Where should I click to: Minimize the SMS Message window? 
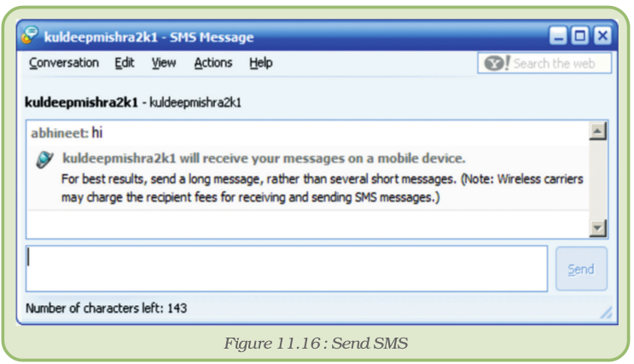558,36
